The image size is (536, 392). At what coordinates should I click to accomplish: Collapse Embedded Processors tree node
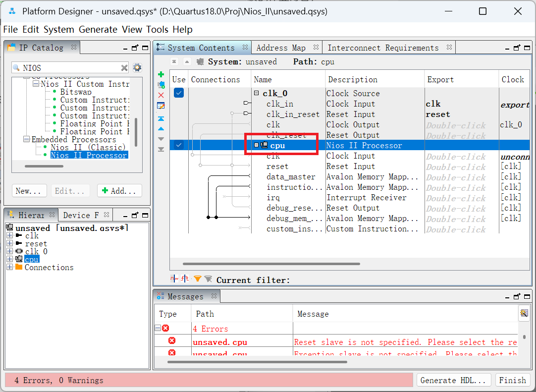pos(26,139)
